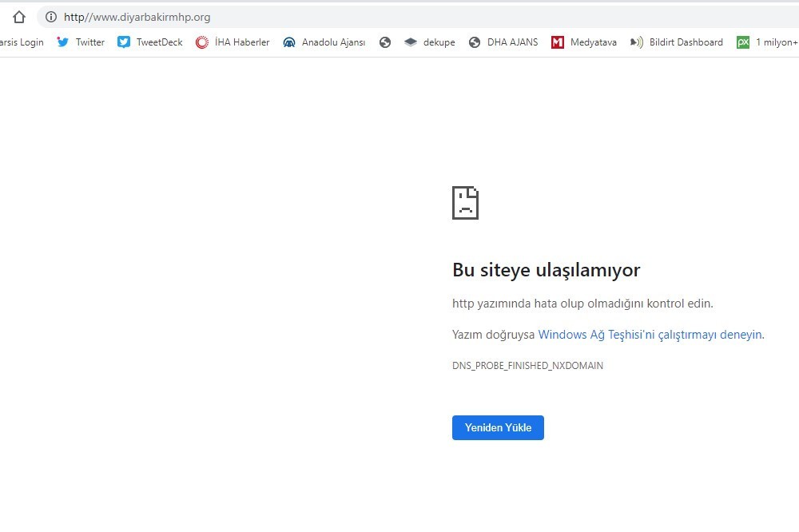The width and height of the screenshot is (799, 532).
Task: Open the Login bookmark at left edge
Action: coord(22,42)
